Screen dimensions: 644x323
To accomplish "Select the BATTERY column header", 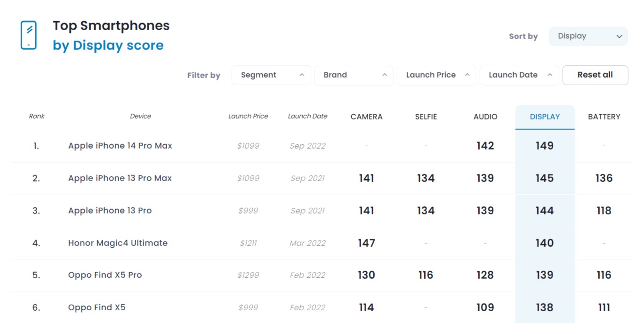I will tap(604, 117).
